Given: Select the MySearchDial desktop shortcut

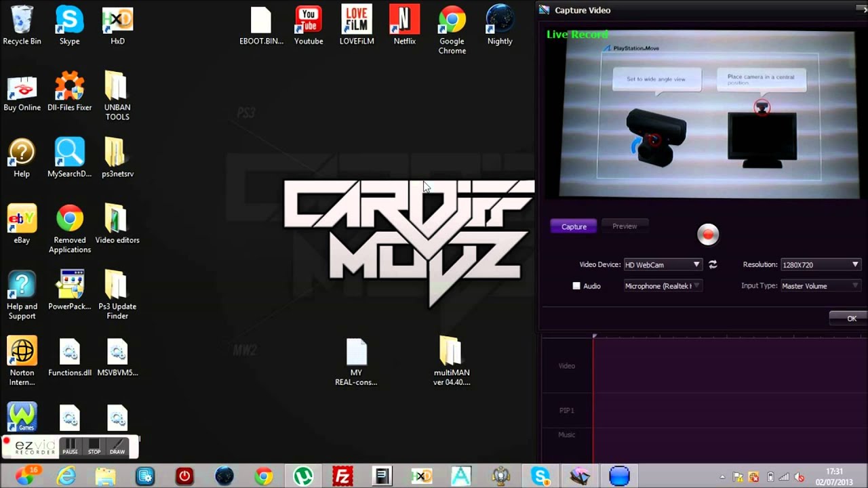Looking at the screenshot, I should click(x=69, y=159).
